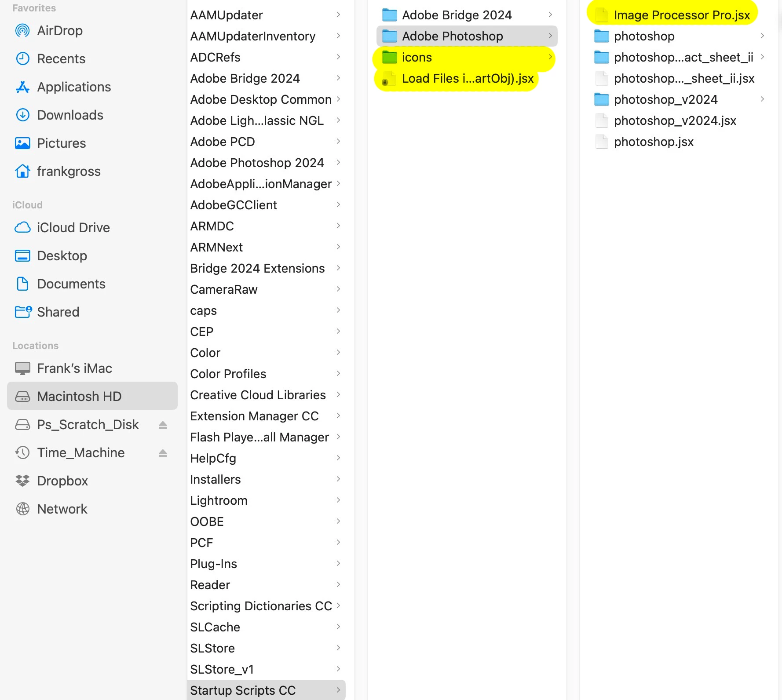782x700 pixels.
Task: Select the Desktop sidebar icon
Action: (x=22, y=256)
